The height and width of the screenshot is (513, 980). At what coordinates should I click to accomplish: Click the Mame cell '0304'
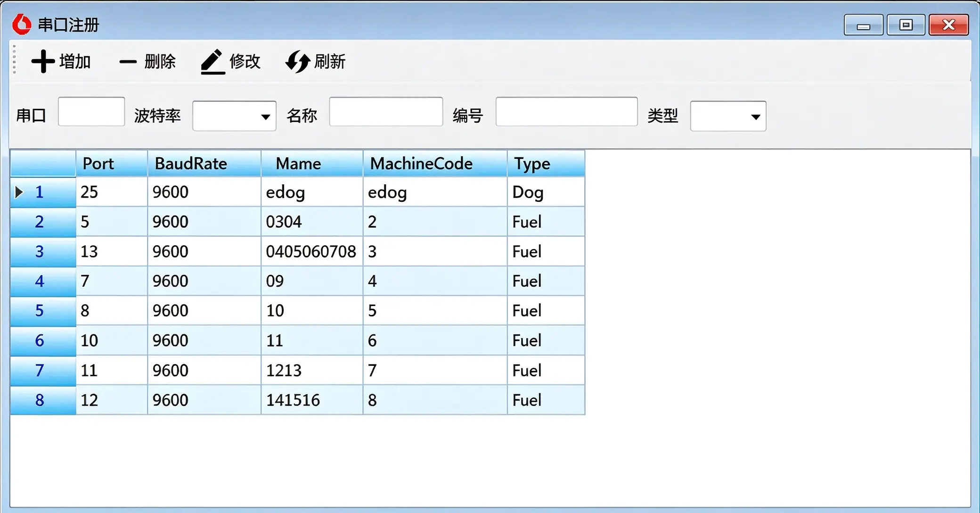(312, 222)
